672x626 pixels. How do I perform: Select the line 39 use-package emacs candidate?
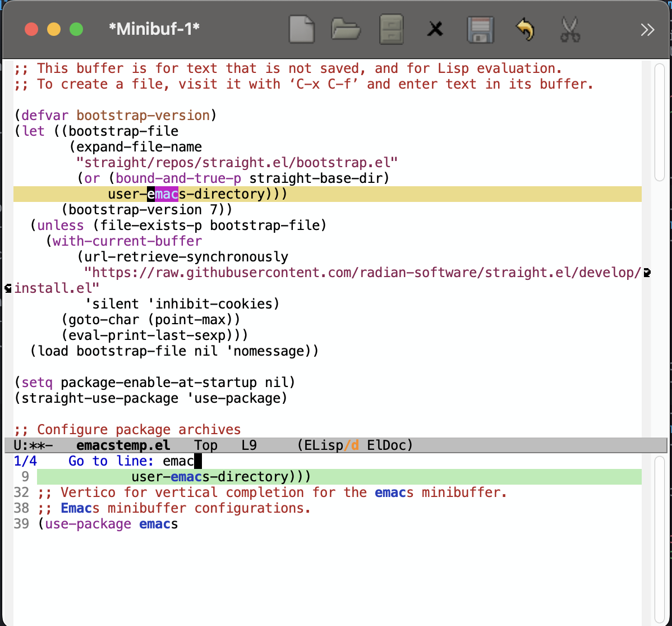tap(328, 524)
